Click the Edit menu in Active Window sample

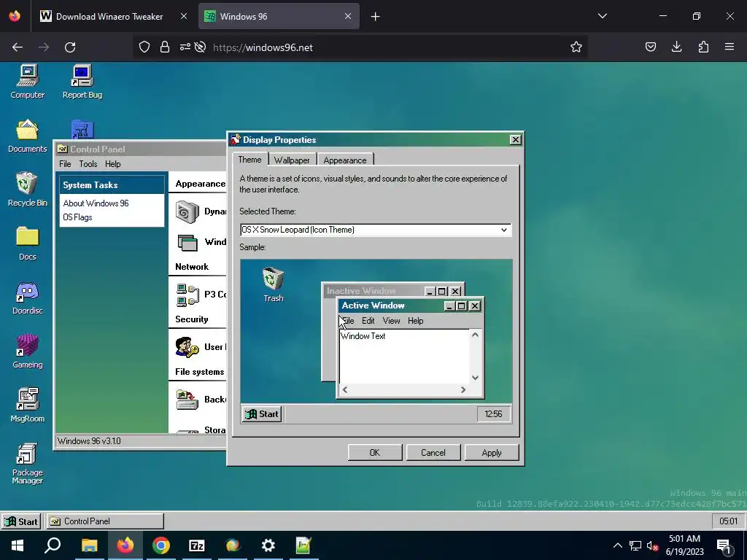[368, 321]
